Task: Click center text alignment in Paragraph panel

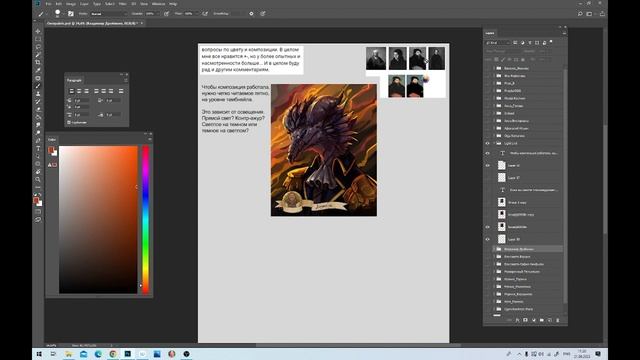Action: [x=79, y=91]
